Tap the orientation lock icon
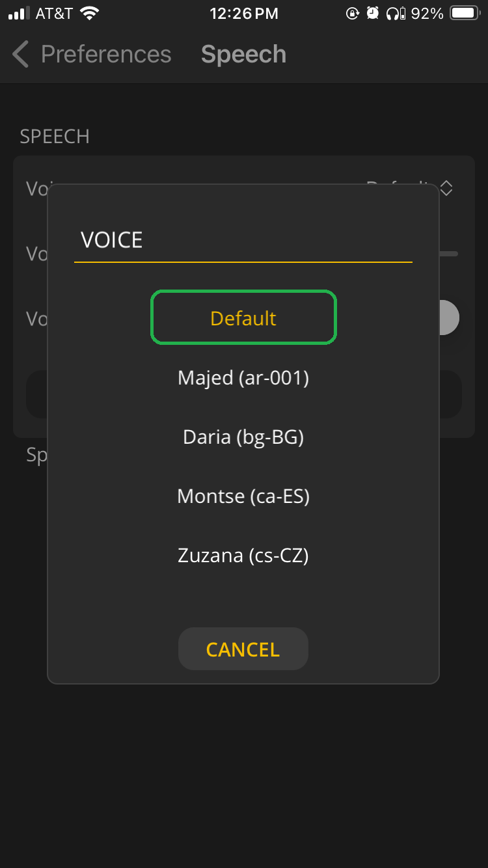Image resolution: width=488 pixels, height=868 pixels. tap(351, 12)
